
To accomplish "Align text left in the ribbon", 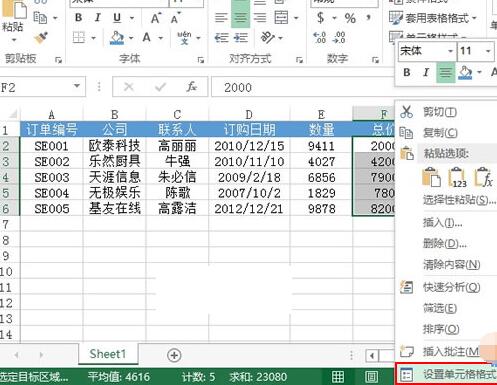I will click(221, 17).
